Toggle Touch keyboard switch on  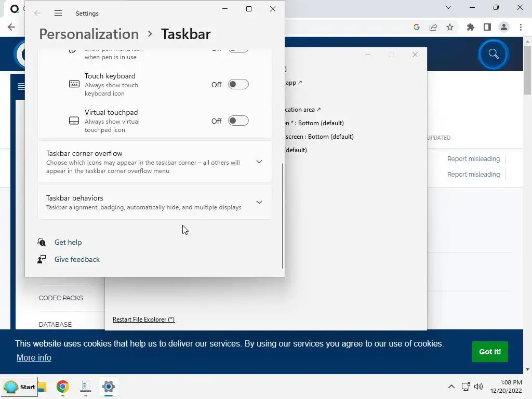tap(238, 84)
